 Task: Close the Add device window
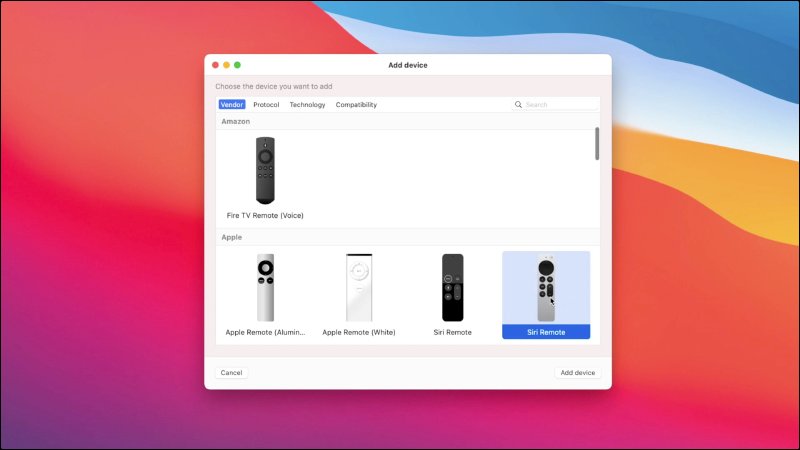tap(215, 65)
